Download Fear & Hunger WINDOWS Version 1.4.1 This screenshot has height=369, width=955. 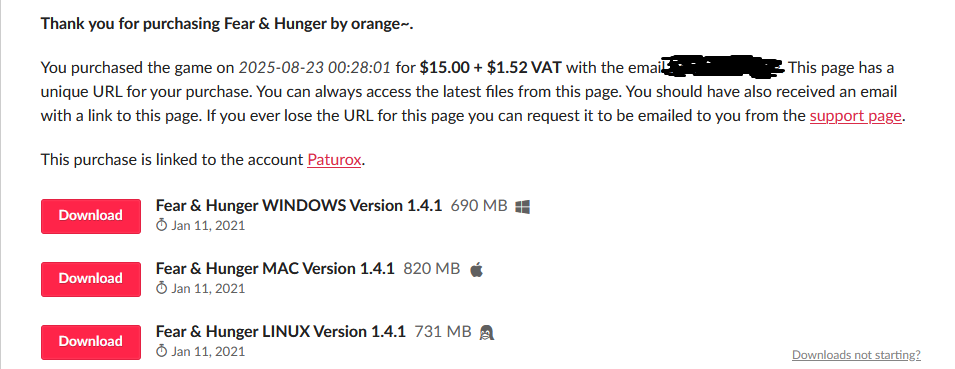click(x=91, y=216)
